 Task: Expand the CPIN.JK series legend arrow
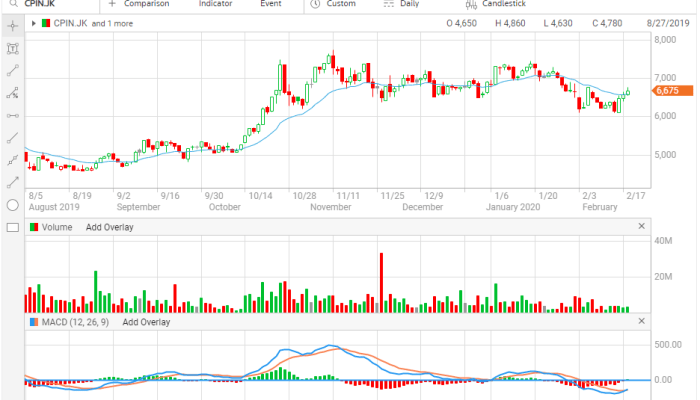(34, 22)
